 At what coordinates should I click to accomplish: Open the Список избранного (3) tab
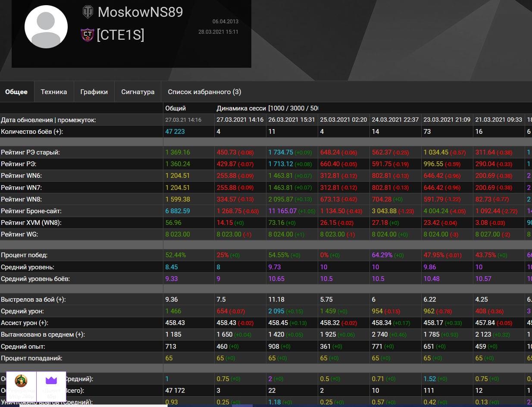[204, 92]
